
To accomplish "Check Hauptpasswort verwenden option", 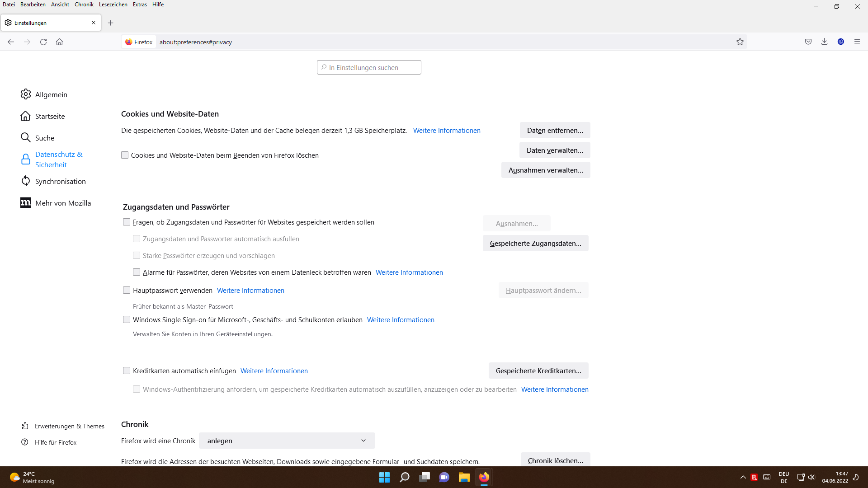I will [x=127, y=290].
